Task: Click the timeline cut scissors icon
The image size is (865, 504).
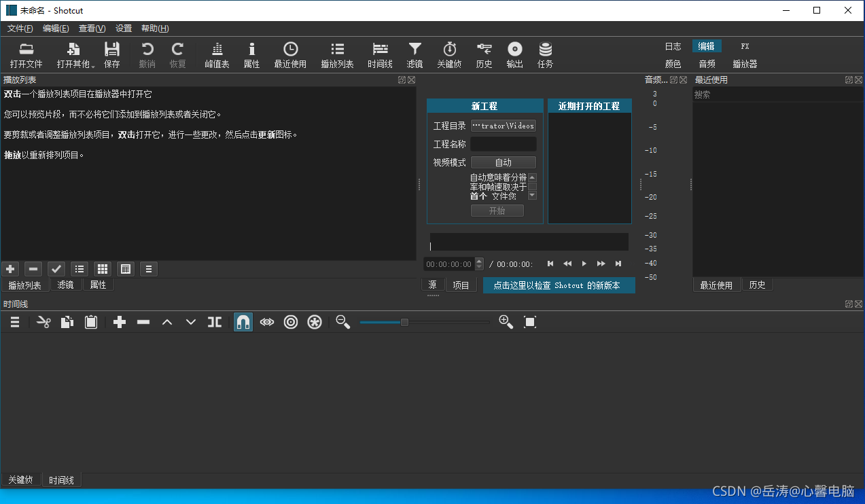Action: coord(43,322)
